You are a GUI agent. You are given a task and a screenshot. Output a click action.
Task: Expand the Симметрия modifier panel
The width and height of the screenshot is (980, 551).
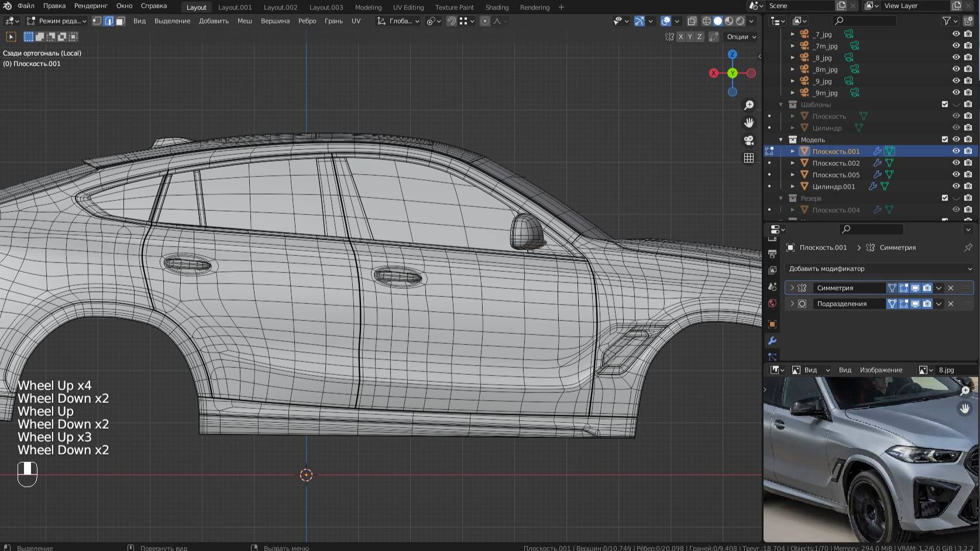click(793, 288)
